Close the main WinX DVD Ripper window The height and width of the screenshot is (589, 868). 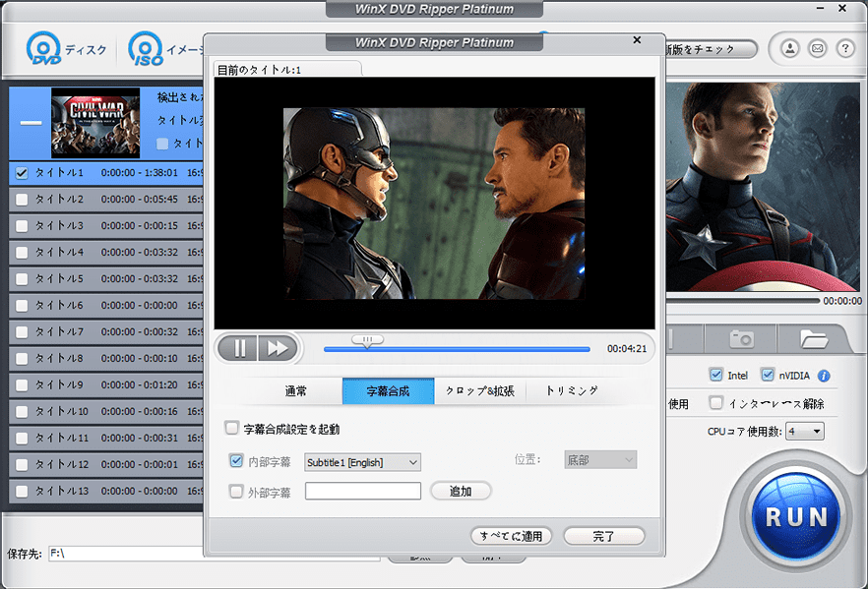point(842,8)
